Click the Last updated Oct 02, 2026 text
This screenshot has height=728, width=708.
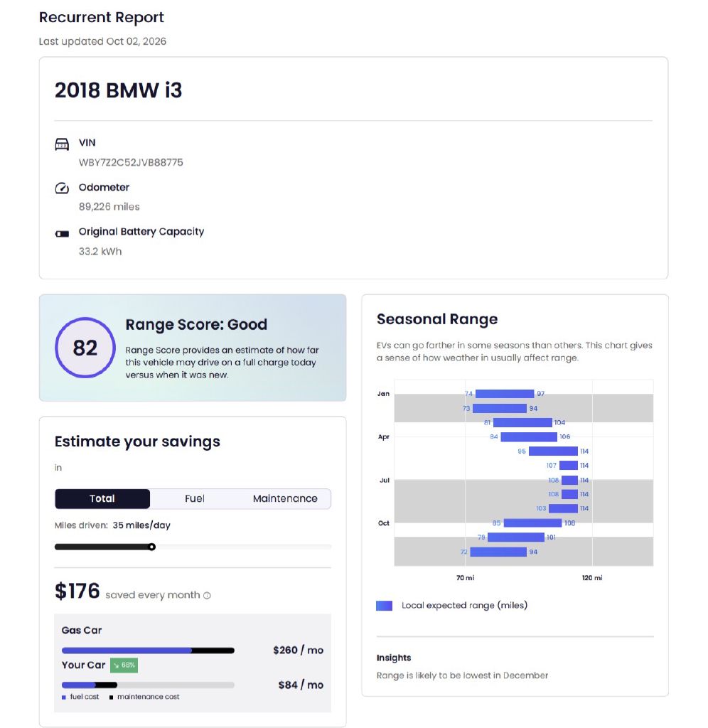(x=102, y=41)
